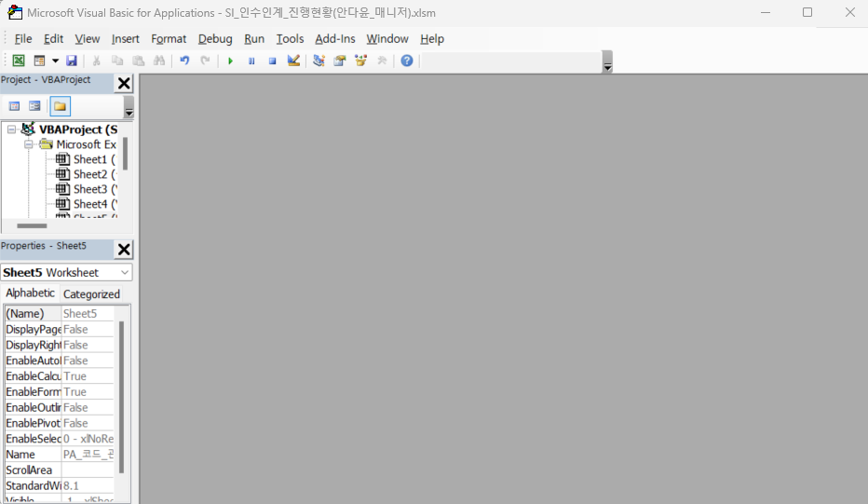The image size is (868, 504).
Task: Click EnableCalculation True value
Action: click(x=88, y=376)
